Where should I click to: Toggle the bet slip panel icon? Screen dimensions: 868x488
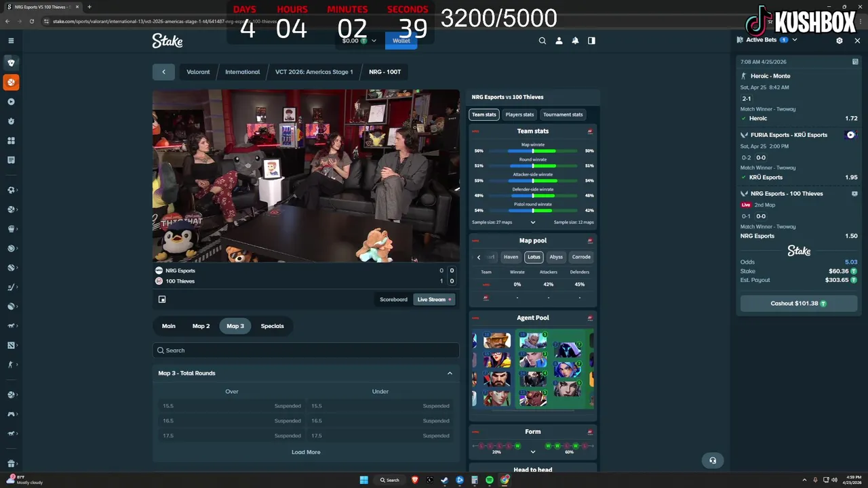point(591,41)
